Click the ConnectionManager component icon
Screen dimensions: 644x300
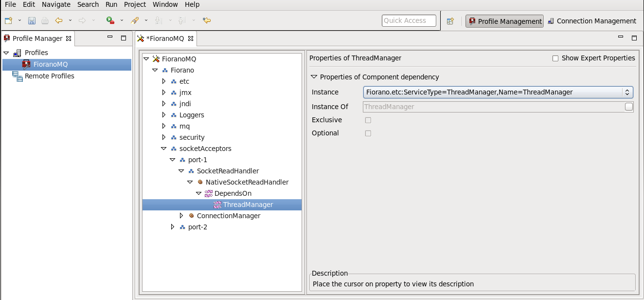[x=191, y=216]
